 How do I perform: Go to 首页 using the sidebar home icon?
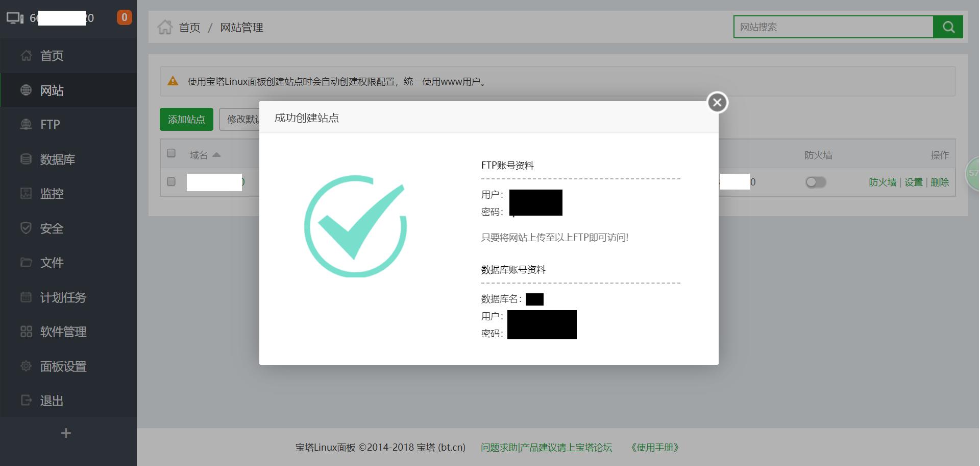click(51, 56)
